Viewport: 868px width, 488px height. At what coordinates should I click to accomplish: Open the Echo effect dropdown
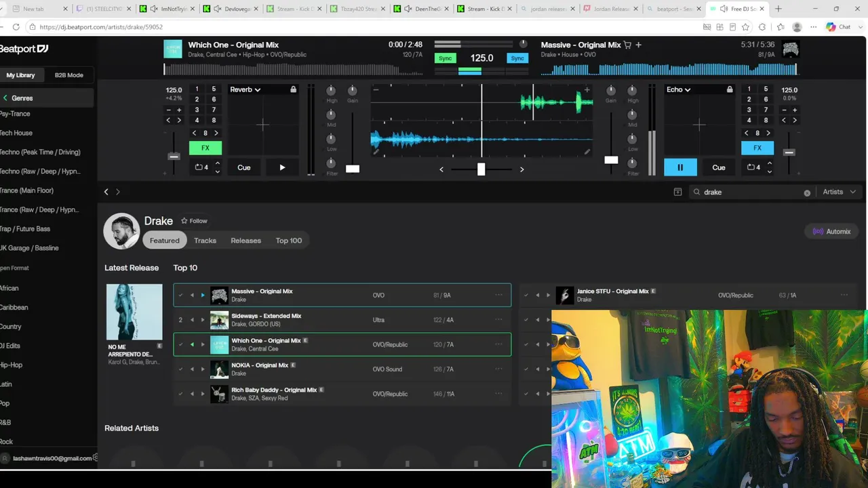click(678, 89)
